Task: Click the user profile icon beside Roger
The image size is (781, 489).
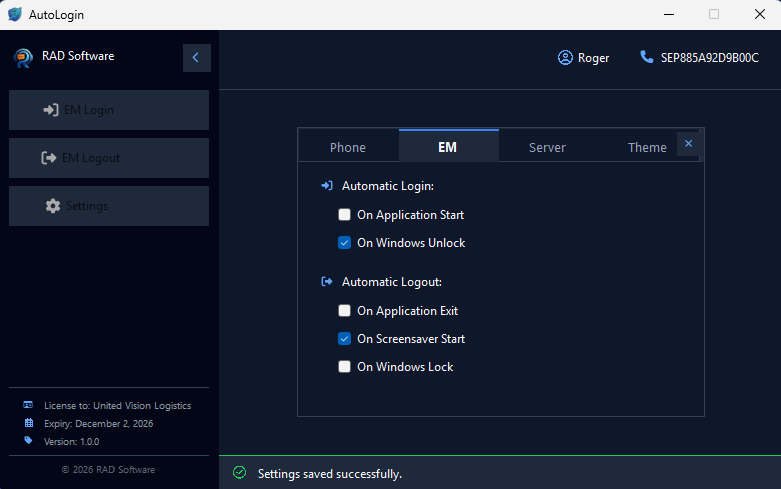Action: (x=565, y=58)
